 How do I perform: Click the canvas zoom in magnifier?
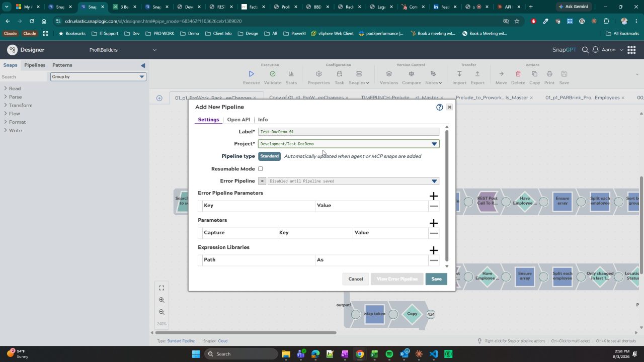[x=162, y=300]
